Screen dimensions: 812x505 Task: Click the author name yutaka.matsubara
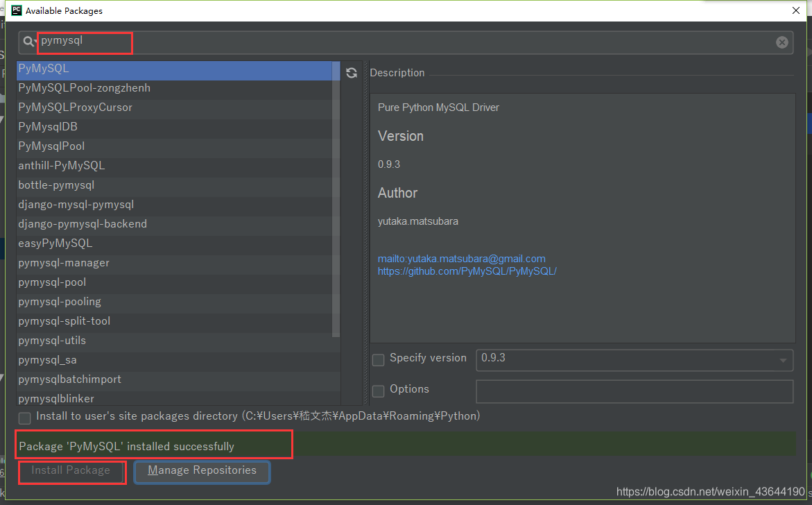tap(418, 221)
